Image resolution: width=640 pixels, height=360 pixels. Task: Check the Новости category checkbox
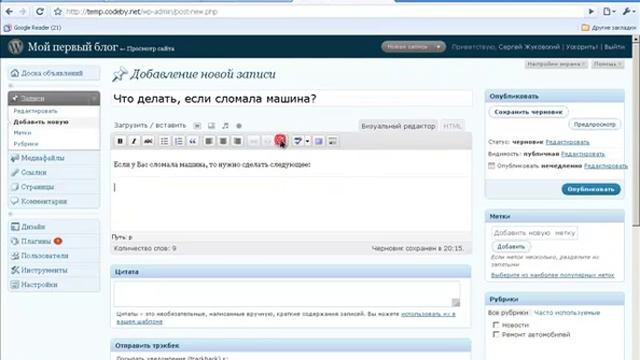tap(496, 325)
